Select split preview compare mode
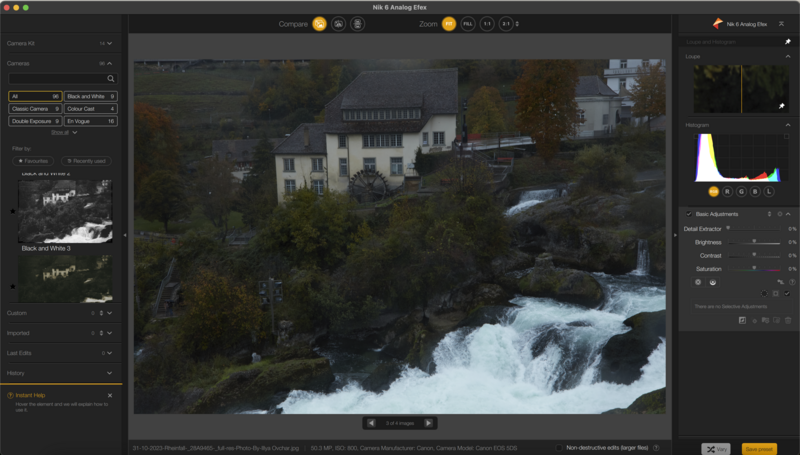800x455 pixels. pos(338,24)
